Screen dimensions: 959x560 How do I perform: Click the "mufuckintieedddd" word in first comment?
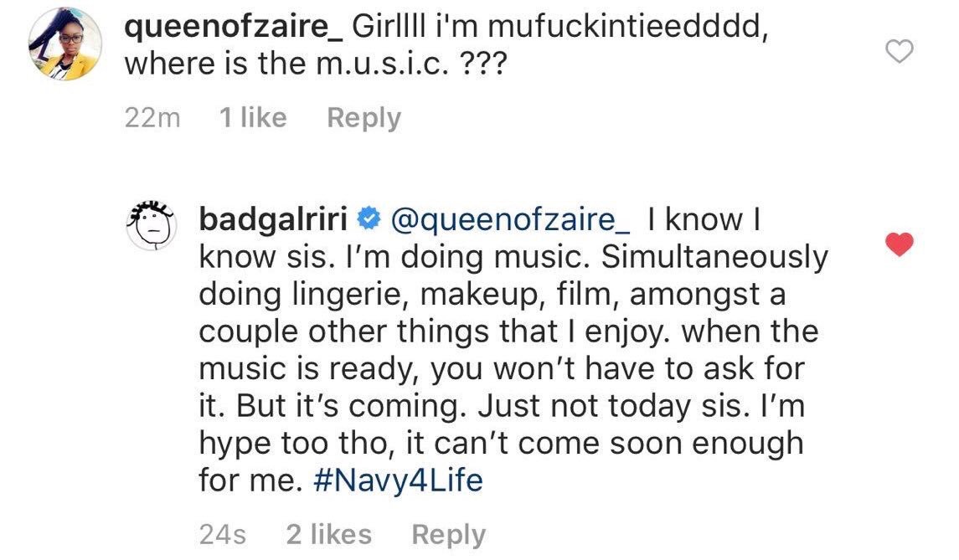(626, 28)
